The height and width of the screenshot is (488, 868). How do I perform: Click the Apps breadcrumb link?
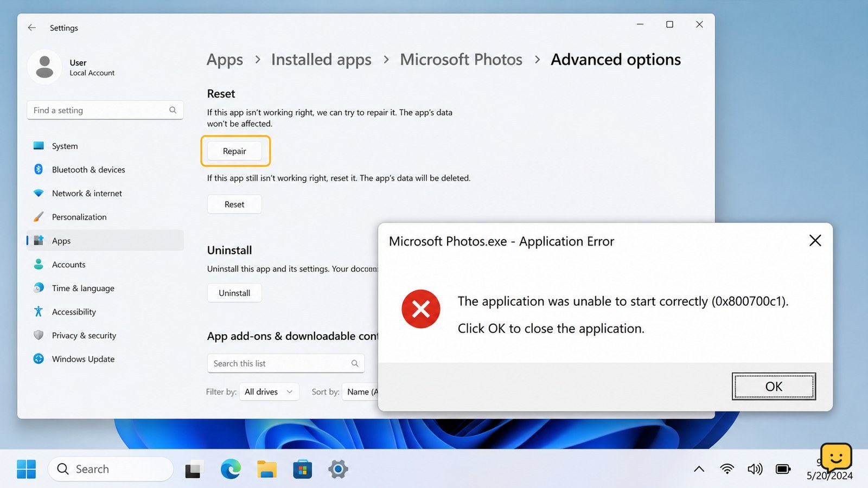(x=225, y=60)
